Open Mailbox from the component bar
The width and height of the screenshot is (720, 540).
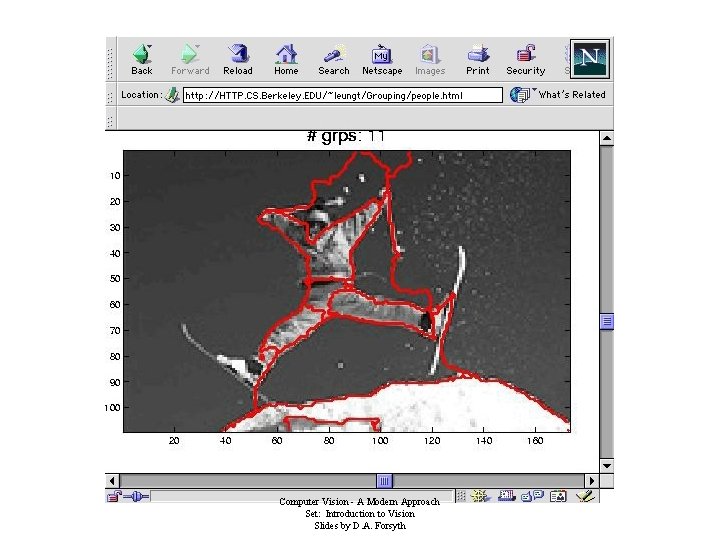pyautogui.click(x=506, y=496)
